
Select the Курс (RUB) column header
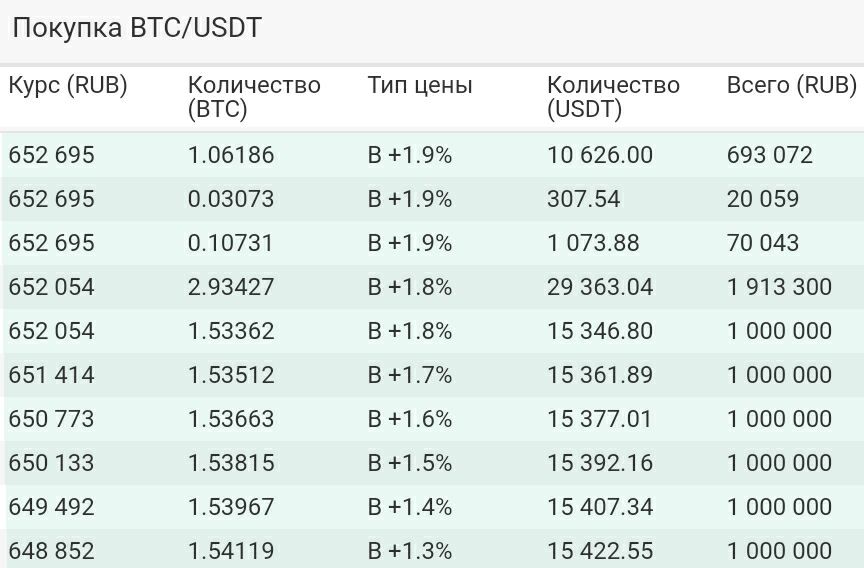pos(68,85)
